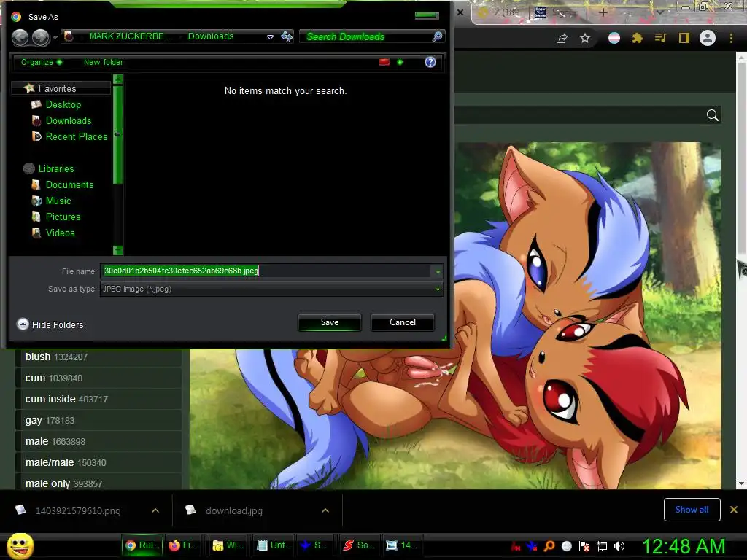This screenshot has width=747, height=560.
Task: Click Chrome's share page icon
Action: (562, 38)
